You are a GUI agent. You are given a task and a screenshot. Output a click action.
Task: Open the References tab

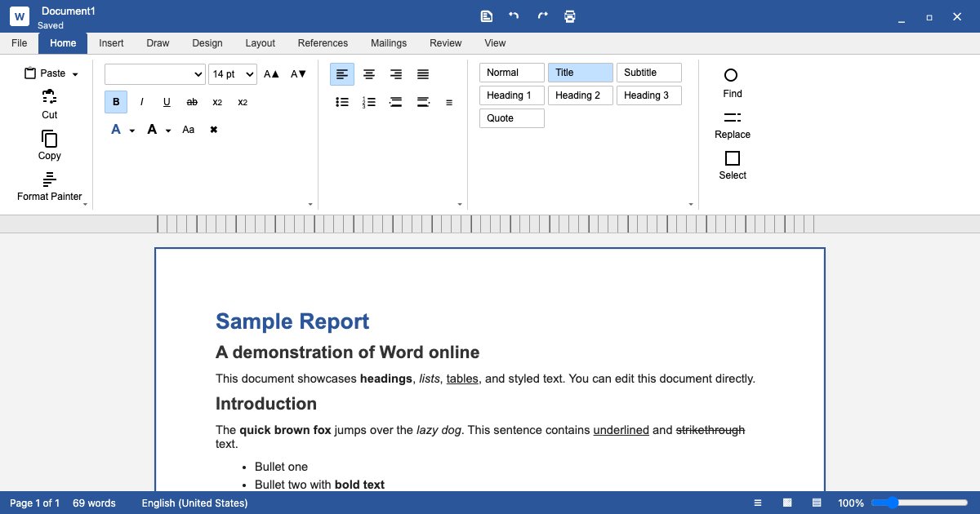pyautogui.click(x=323, y=43)
